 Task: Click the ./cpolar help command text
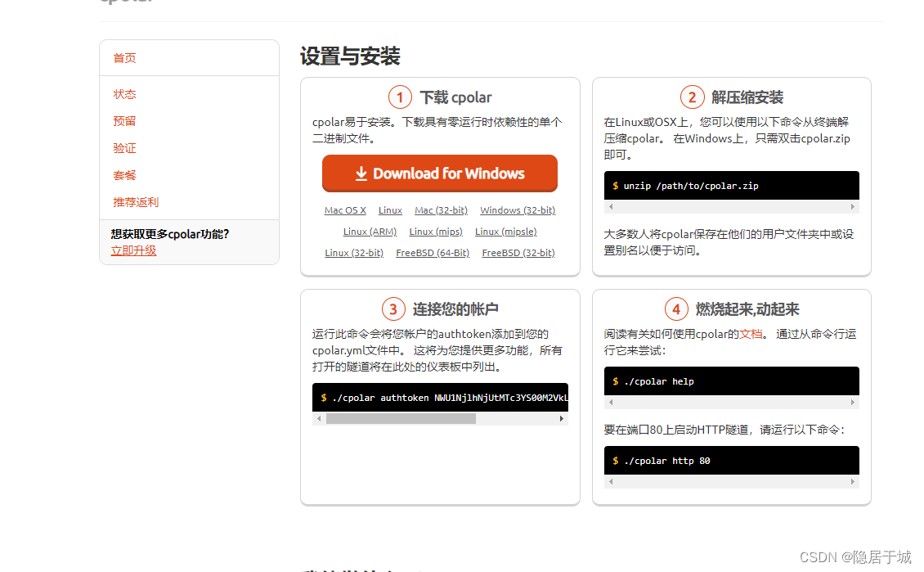click(x=659, y=381)
